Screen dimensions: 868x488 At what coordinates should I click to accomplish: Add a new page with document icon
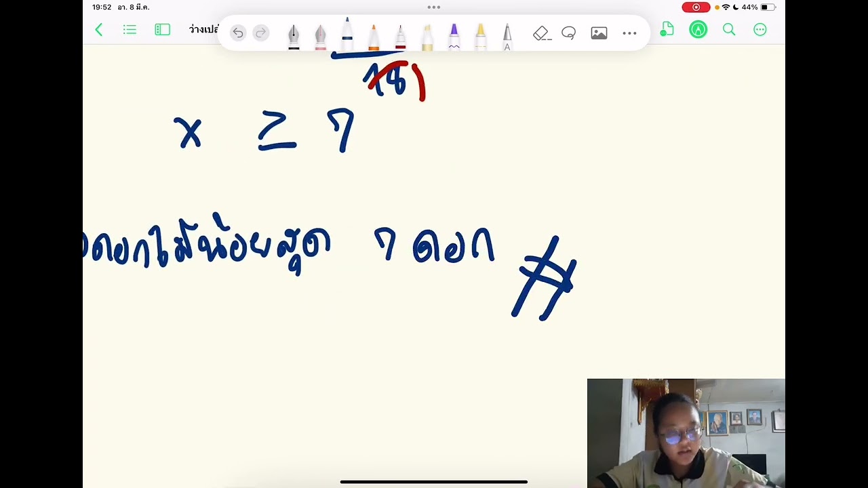pyautogui.click(x=667, y=29)
